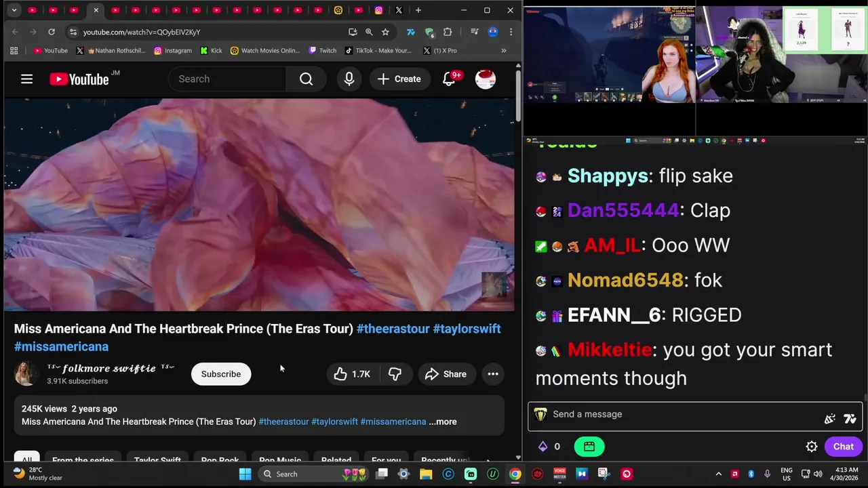Click the Create button on YouTube
Viewport: 868px width, 488px height.
[x=399, y=79]
